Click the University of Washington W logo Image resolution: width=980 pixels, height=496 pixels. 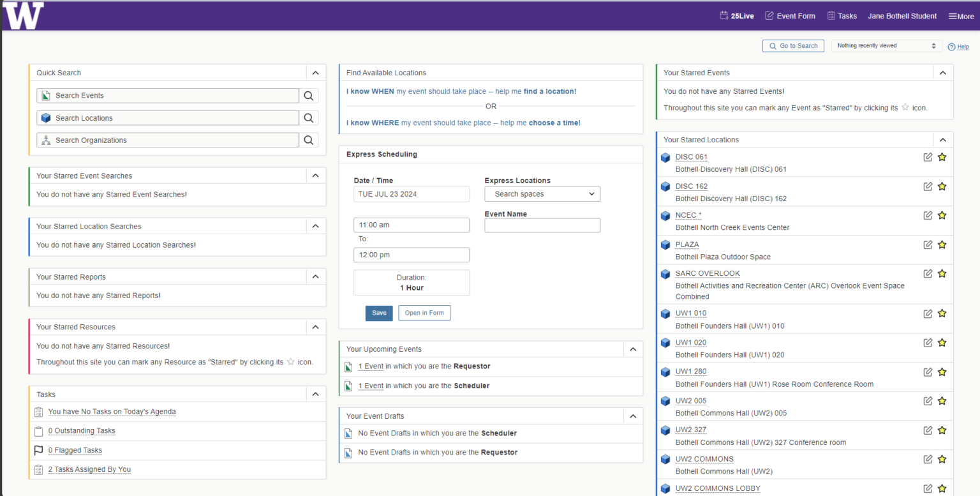(24, 15)
